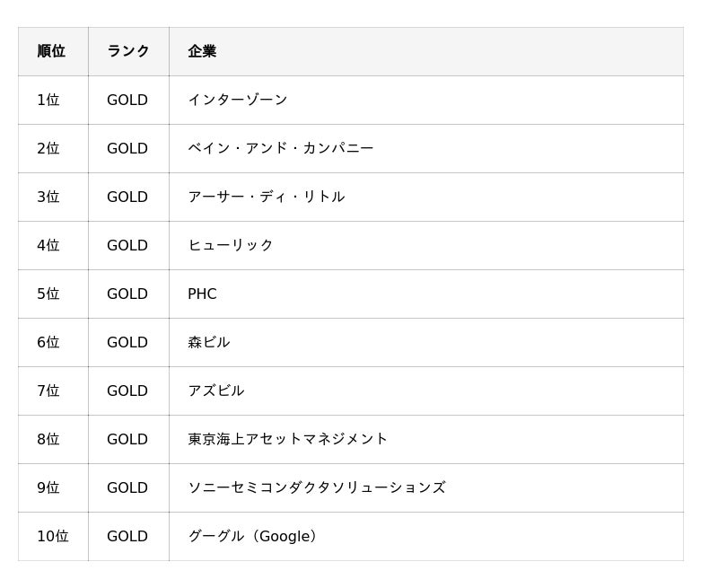Click the 企業 column header
Viewport: 718px width, 588px height.
click(202, 51)
